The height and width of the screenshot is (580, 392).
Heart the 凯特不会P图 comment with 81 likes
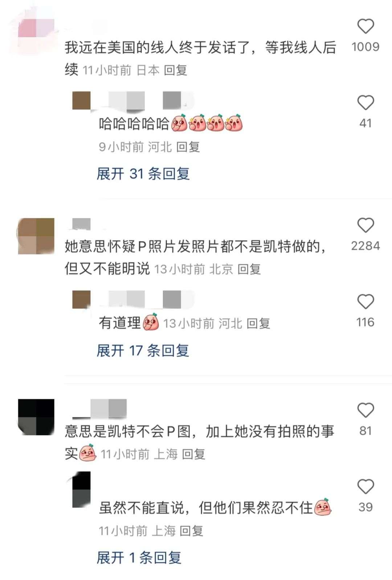tap(366, 411)
